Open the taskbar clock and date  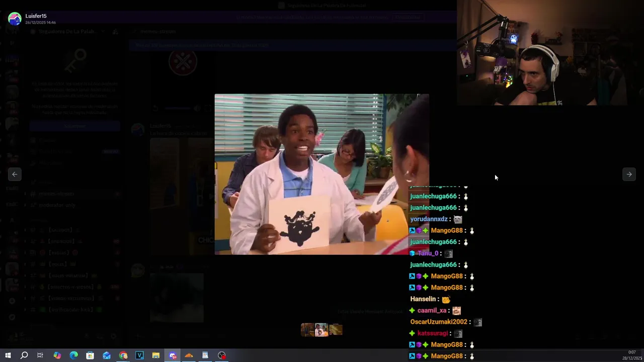click(632, 355)
